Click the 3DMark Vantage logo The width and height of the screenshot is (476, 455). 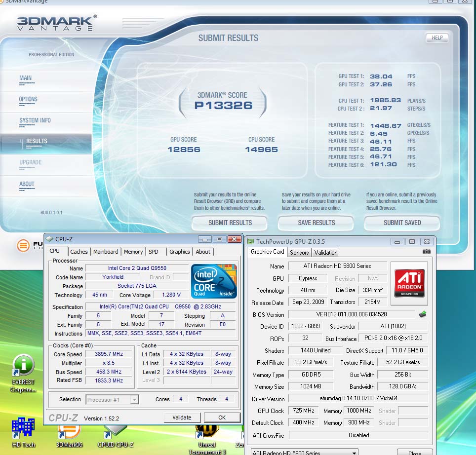[x=56, y=24]
